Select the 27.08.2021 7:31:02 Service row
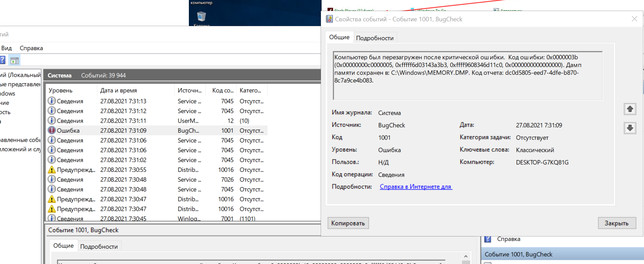This screenshot has width=644, height=264. coord(157,160)
